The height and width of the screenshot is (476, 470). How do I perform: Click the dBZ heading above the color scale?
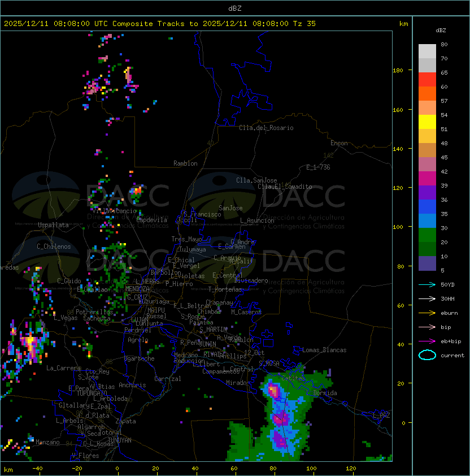[x=441, y=31]
